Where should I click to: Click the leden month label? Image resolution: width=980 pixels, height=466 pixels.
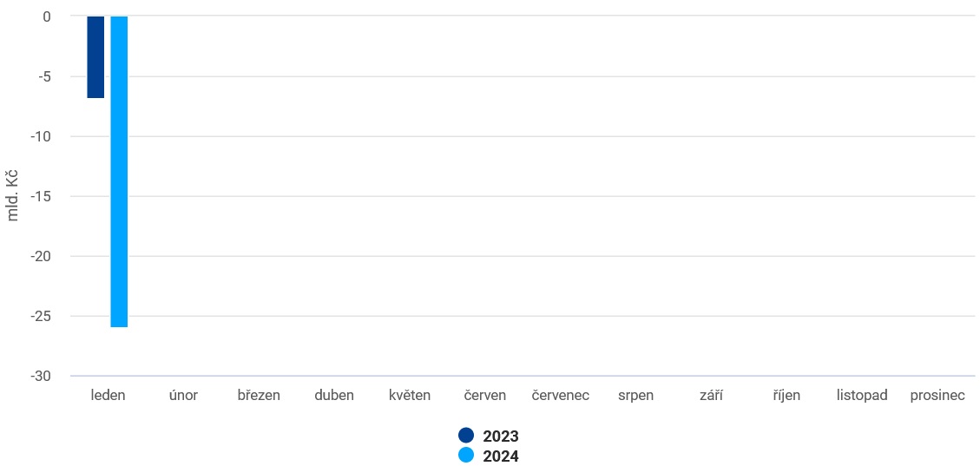(109, 396)
